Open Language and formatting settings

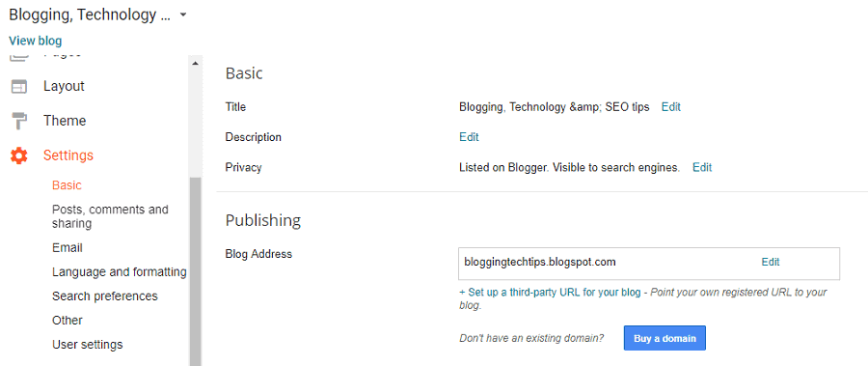(x=119, y=271)
